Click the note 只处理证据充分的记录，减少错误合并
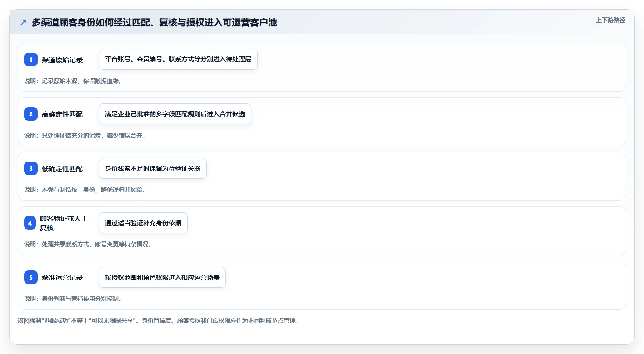The image size is (644, 354). (x=85, y=135)
